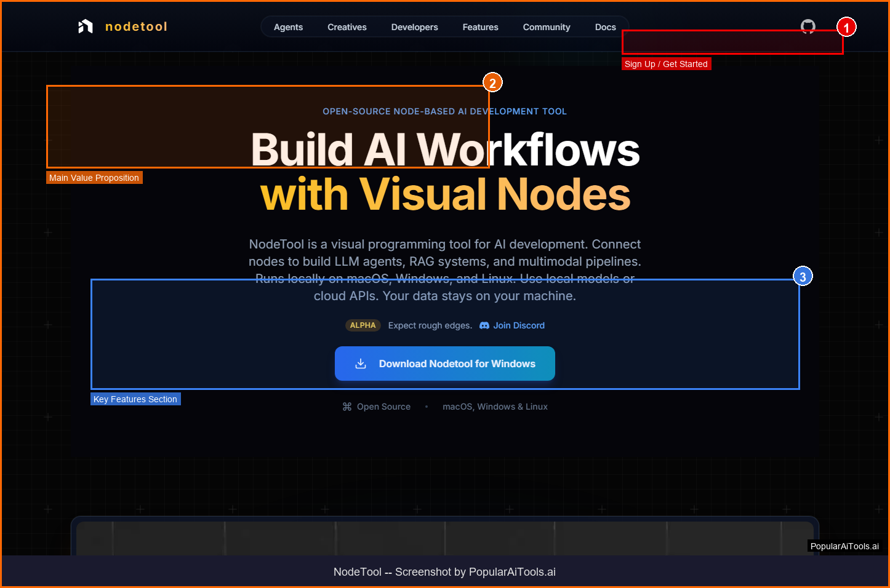Click the PopularAiTools.ai watermark label
890x588 pixels.
(x=844, y=546)
